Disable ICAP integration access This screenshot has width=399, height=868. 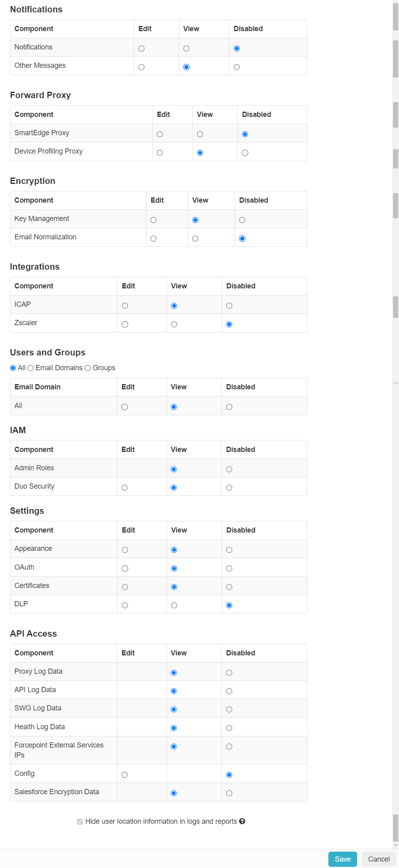pos(229,306)
